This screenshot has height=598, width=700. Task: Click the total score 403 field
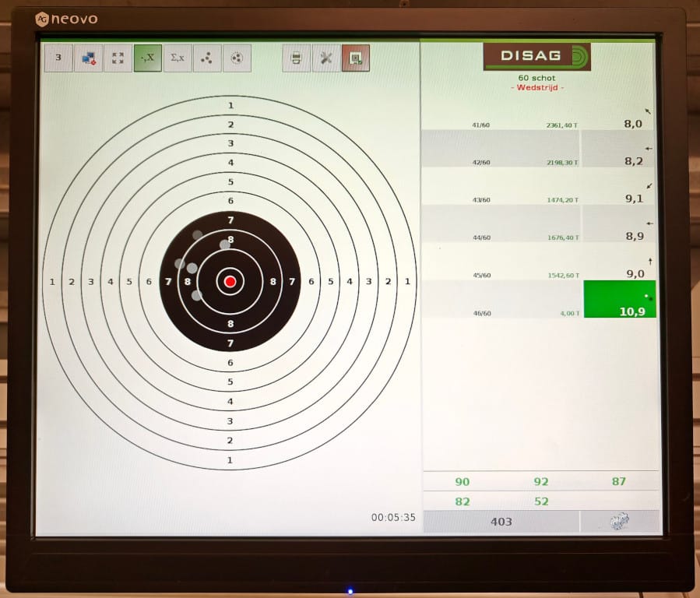[501, 522]
